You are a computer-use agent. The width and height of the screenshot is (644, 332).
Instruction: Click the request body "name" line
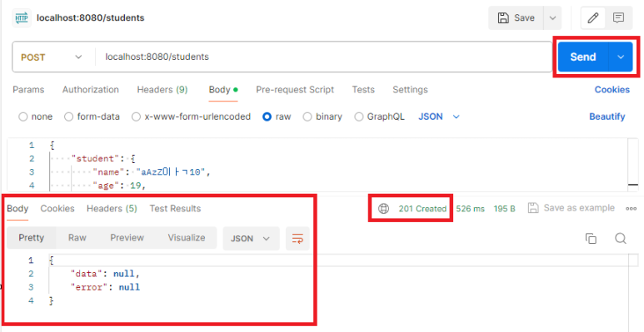(151, 172)
